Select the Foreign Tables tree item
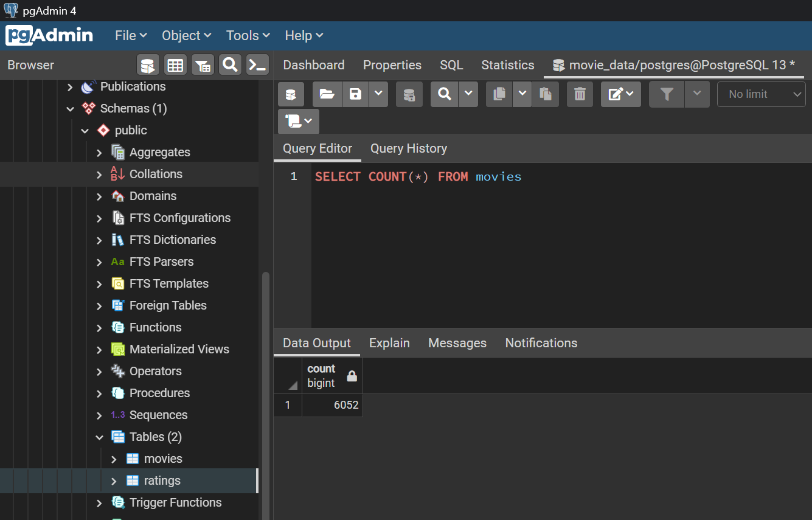Screen dimensions: 812x520 click(168, 305)
